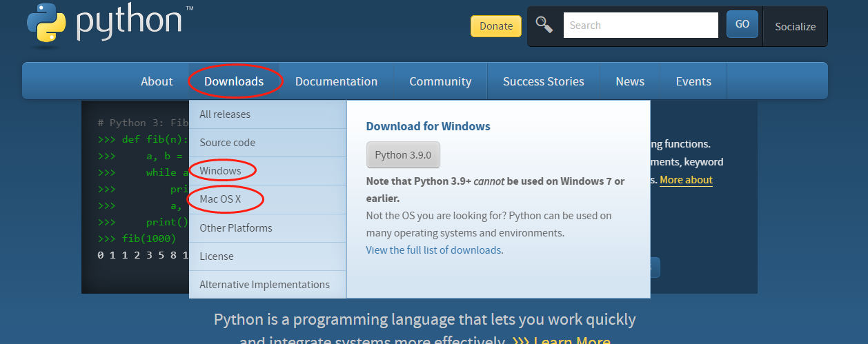Open the Documentation menu
868x344 pixels.
click(336, 81)
